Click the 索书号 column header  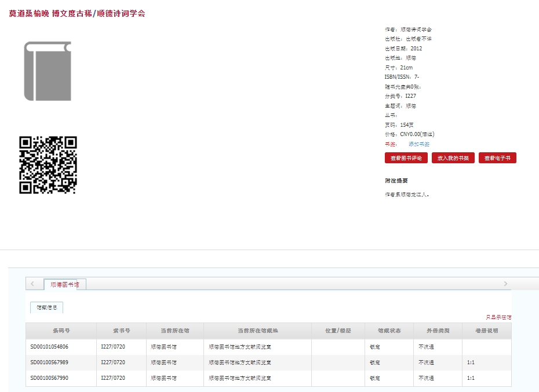tap(122, 331)
